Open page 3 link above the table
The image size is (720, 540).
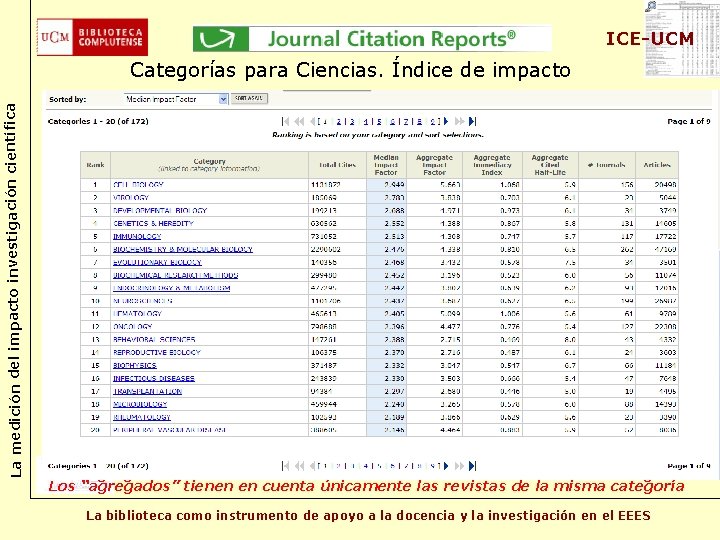[352, 122]
